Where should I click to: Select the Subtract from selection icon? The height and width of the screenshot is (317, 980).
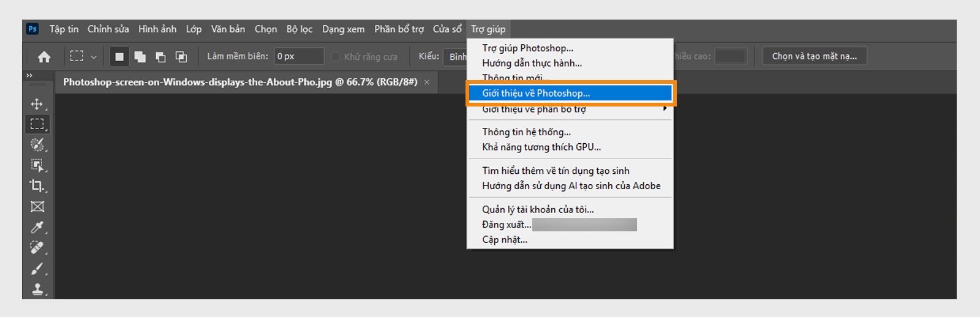(160, 57)
